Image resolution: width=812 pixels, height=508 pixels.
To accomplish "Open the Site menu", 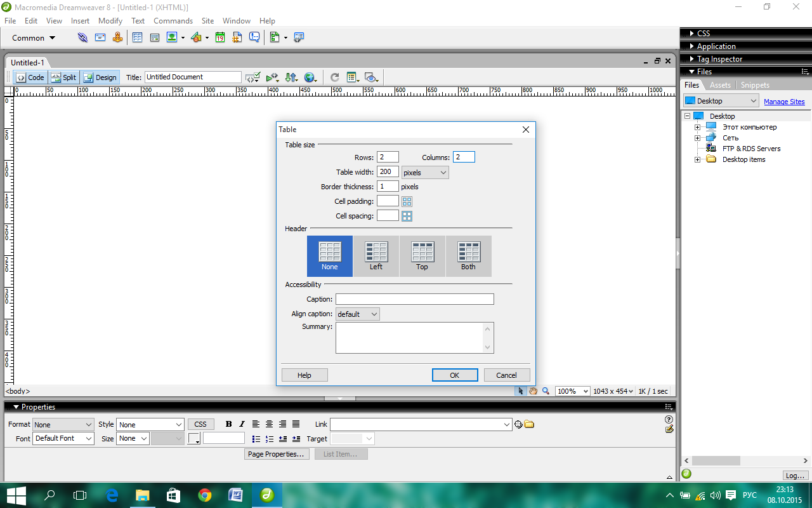I will pyautogui.click(x=207, y=21).
